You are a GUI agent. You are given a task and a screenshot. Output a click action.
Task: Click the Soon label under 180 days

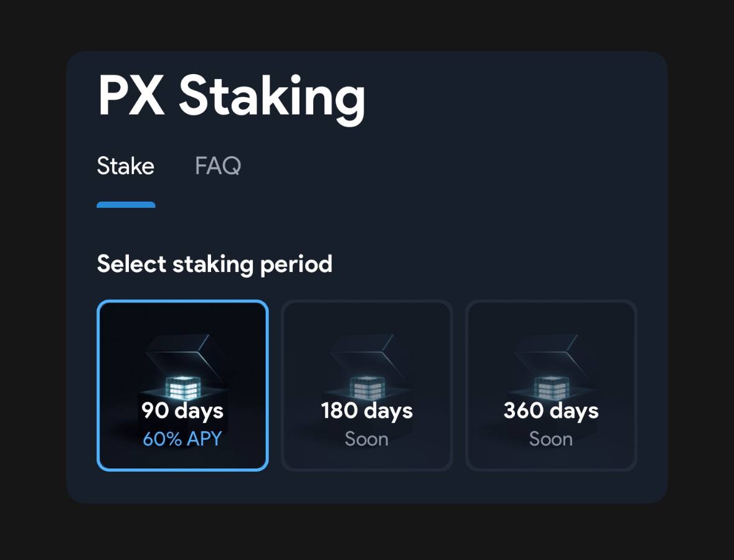pos(367,439)
